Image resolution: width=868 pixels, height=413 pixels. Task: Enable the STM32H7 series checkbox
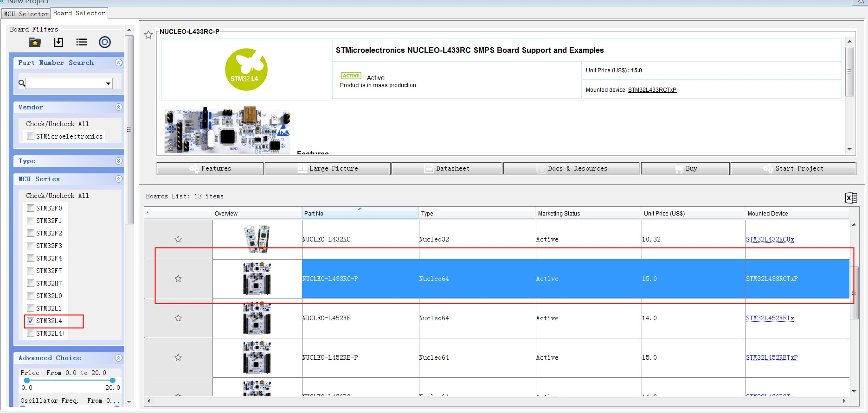pyautogui.click(x=31, y=283)
